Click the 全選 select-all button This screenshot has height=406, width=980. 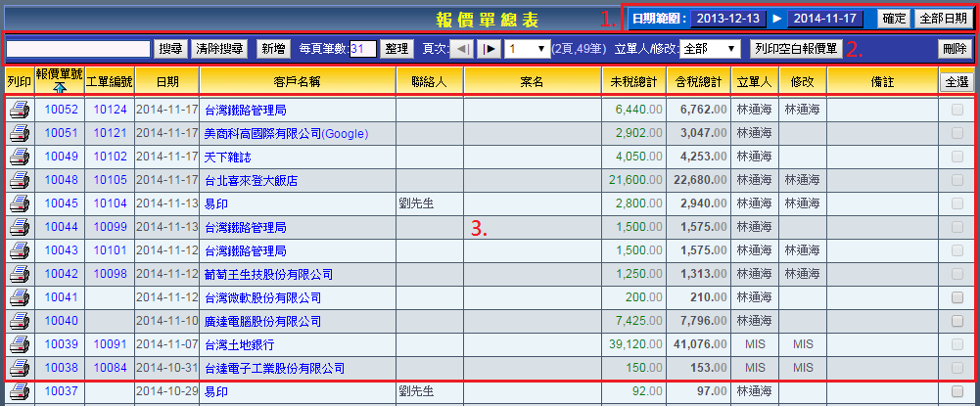(x=955, y=81)
